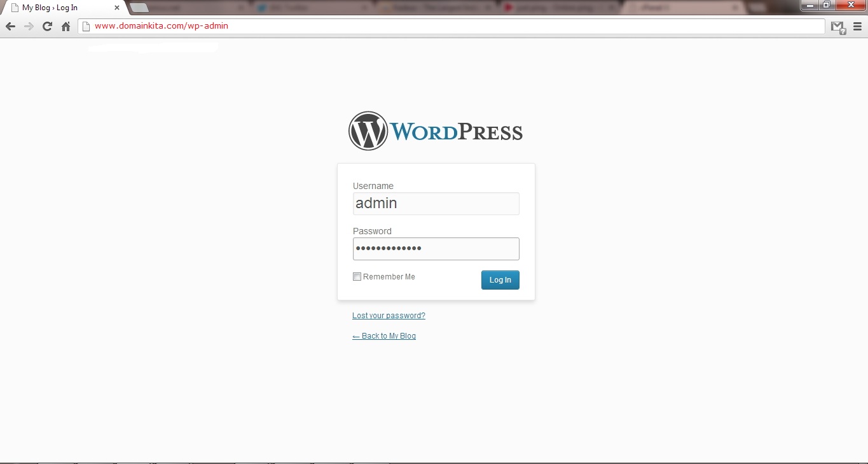Click the page icon in address bar
This screenshot has width=868, height=464.
(x=86, y=27)
